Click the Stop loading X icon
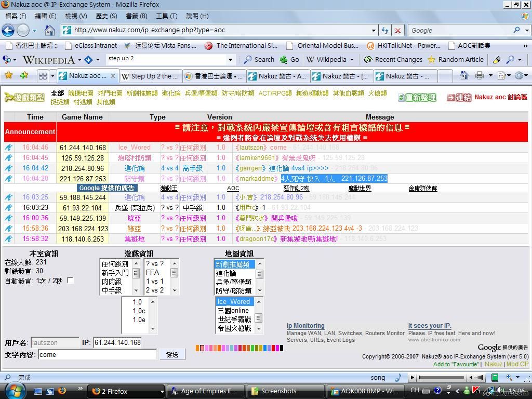 397,30
